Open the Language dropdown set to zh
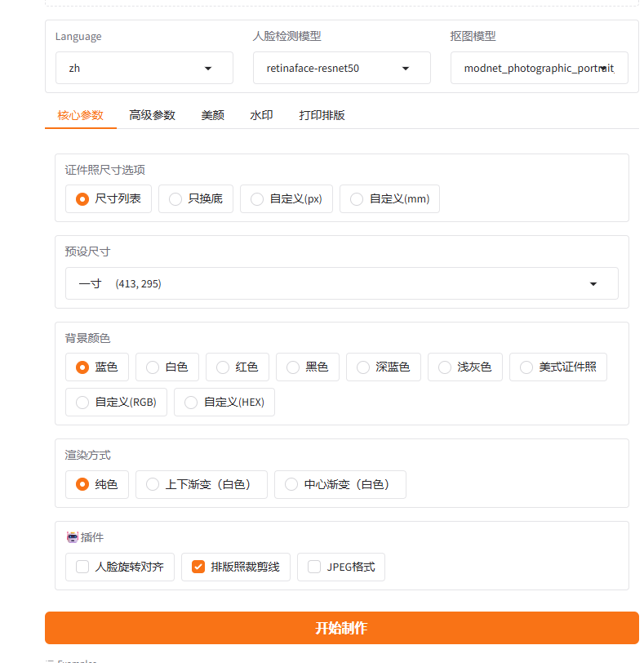Viewport: 644px width, 663px height. (x=144, y=68)
